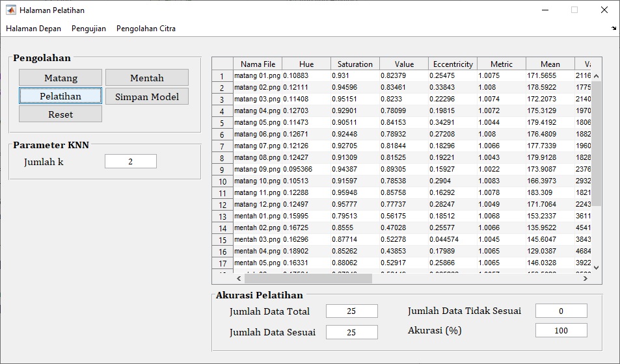Start training with the Pelatihan button
Screen dimensions: 620x364
pyautogui.click(x=61, y=96)
